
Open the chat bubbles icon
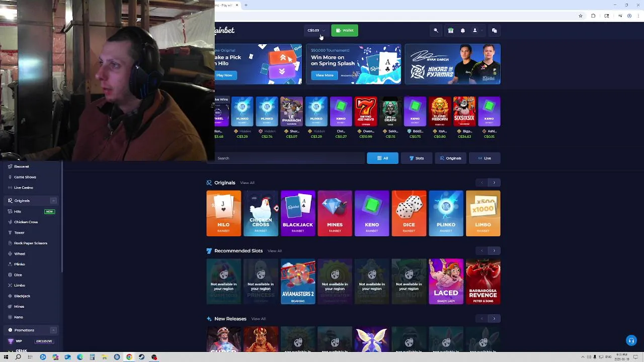[494, 31]
